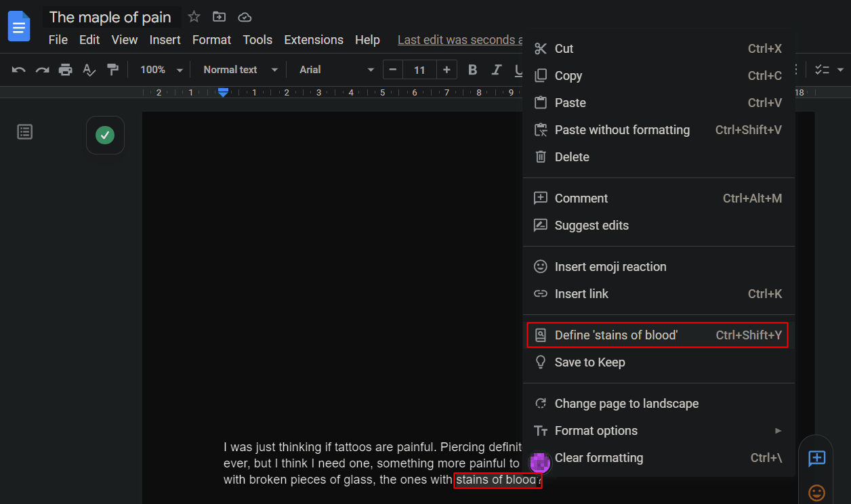Expand the checklist options arrow

pos(840,70)
